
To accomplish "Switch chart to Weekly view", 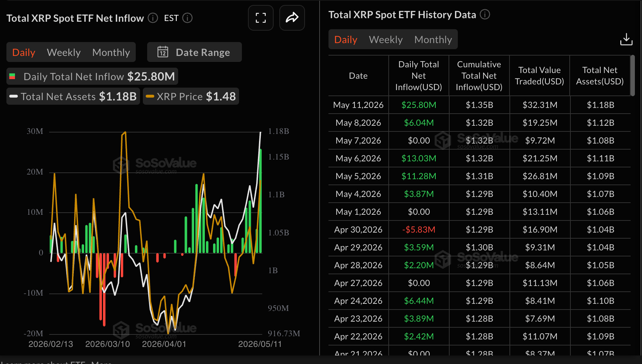I will point(64,52).
